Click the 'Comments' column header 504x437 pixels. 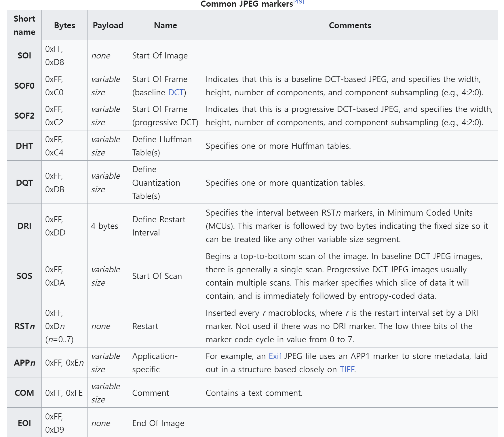pyautogui.click(x=350, y=25)
